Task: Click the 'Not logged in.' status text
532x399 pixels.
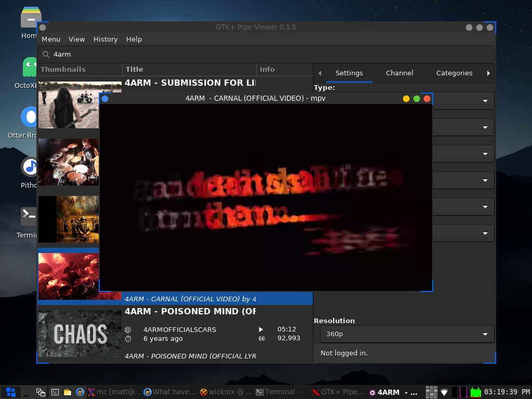Action: [x=344, y=353]
